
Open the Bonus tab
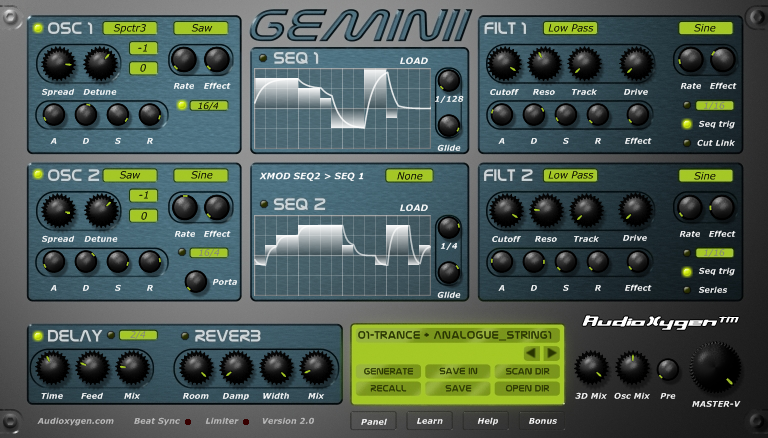point(543,421)
